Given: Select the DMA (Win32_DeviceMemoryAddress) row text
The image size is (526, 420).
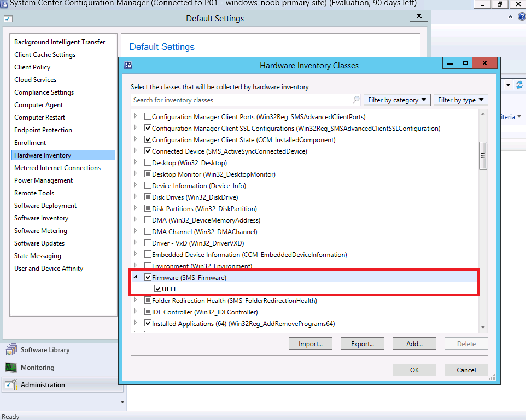Looking at the screenshot, I should click(x=206, y=220).
